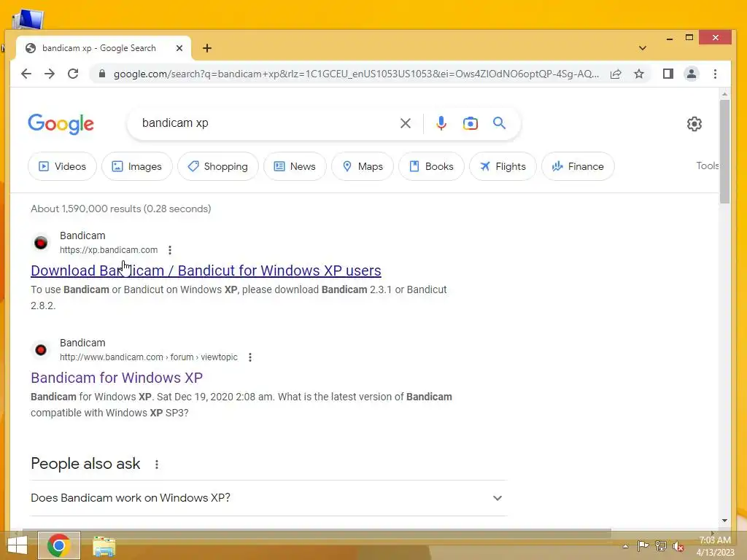Go forward in browser history
This screenshot has height=560, width=747.
pos(50,74)
